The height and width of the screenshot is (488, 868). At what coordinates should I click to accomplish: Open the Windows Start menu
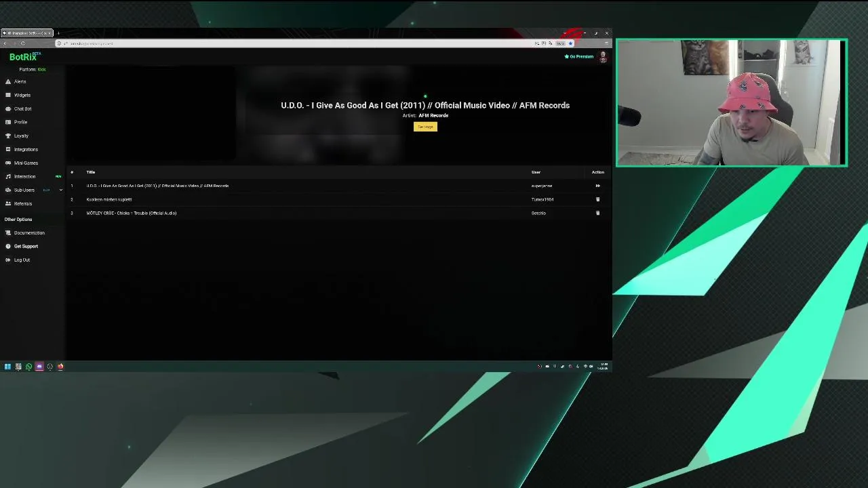7,367
